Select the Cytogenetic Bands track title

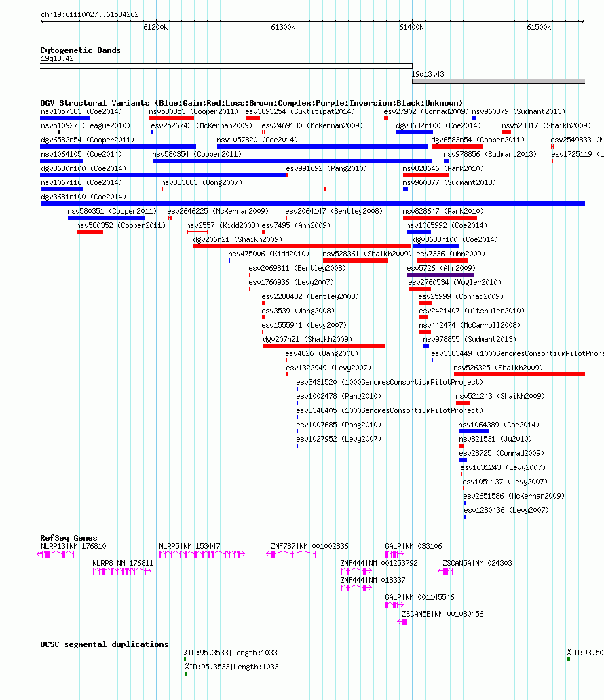(80, 50)
